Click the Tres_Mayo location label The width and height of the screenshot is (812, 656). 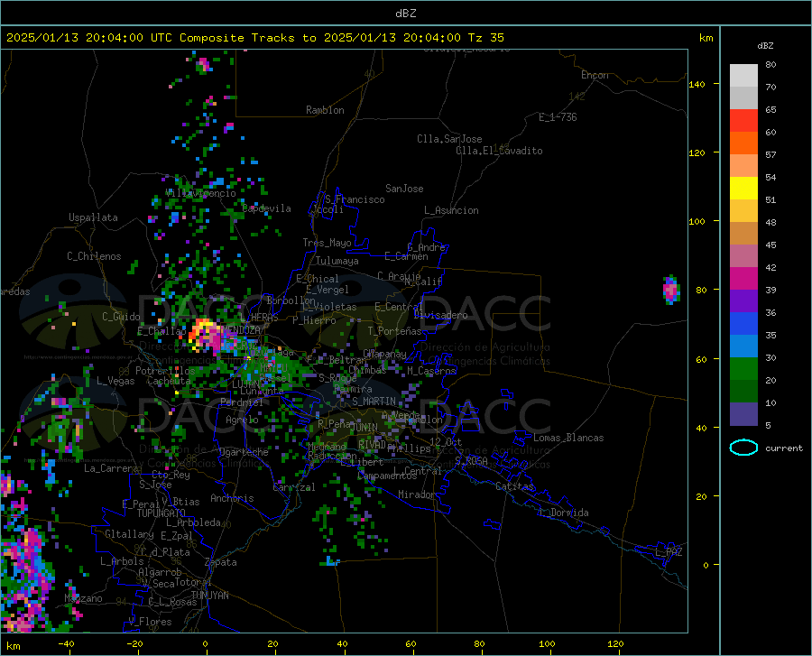[327, 243]
